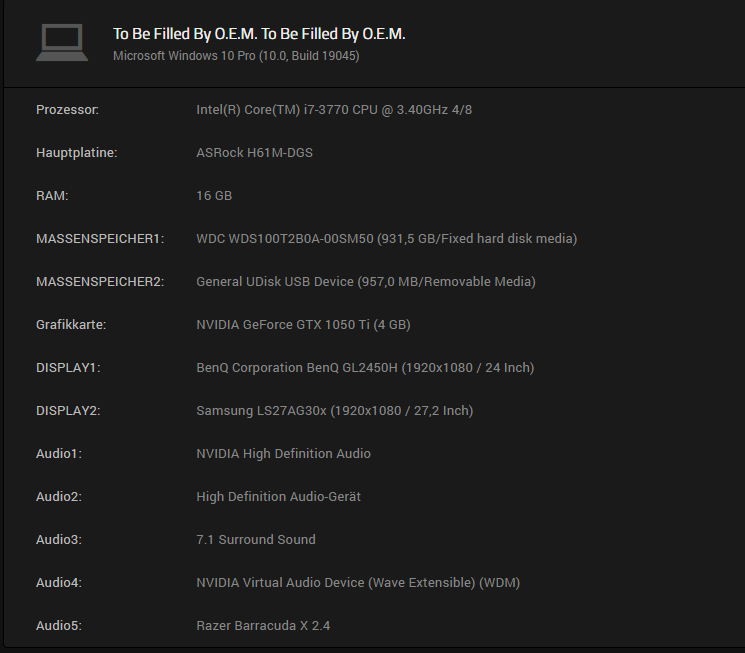This screenshot has height=653, width=745.
Task: Click the Grafikkarte label
Action: point(71,325)
